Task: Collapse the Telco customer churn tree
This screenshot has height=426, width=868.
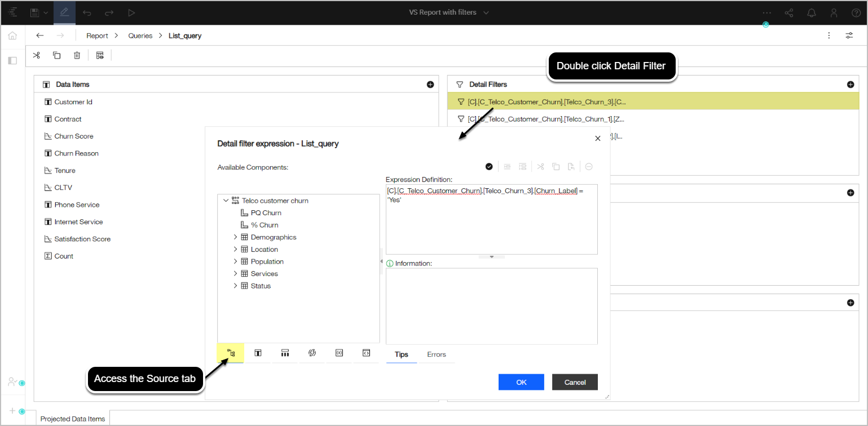Action: click(x=226, y=201)
